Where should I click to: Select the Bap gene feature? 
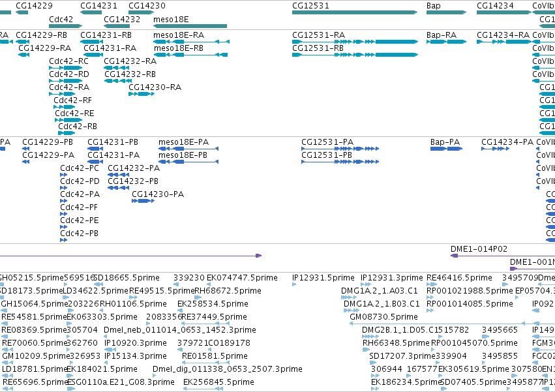coord(446,12)
